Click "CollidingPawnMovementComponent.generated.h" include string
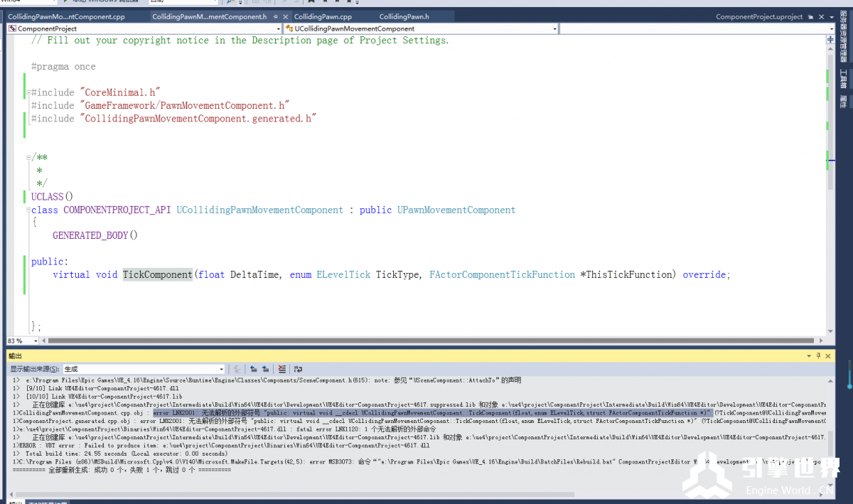Image resolution: width=853 pixels, height=504 pixels. click(x=198, y=119)
